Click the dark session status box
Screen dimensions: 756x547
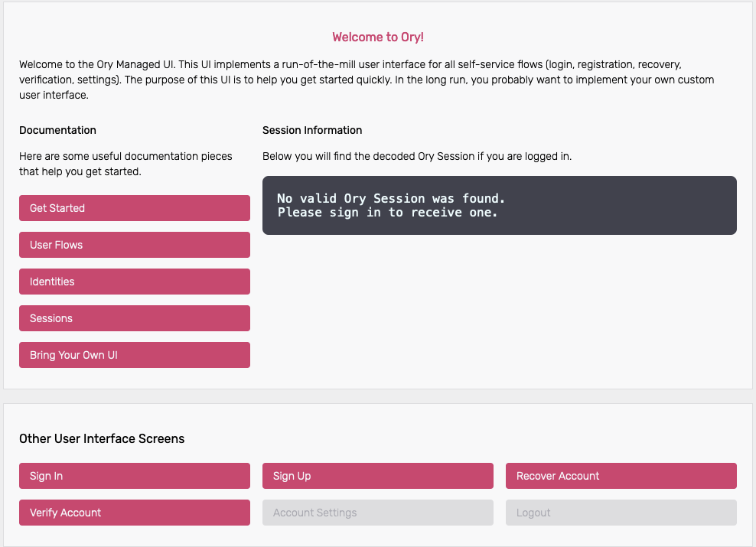pos(499,205)
